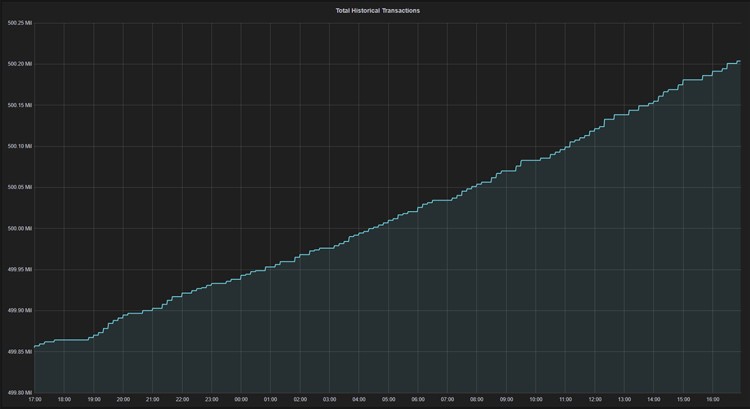The image size is (750, 409).
Task: Click the 500.25 Mil y-axis label
Action: tap(19, 23)
